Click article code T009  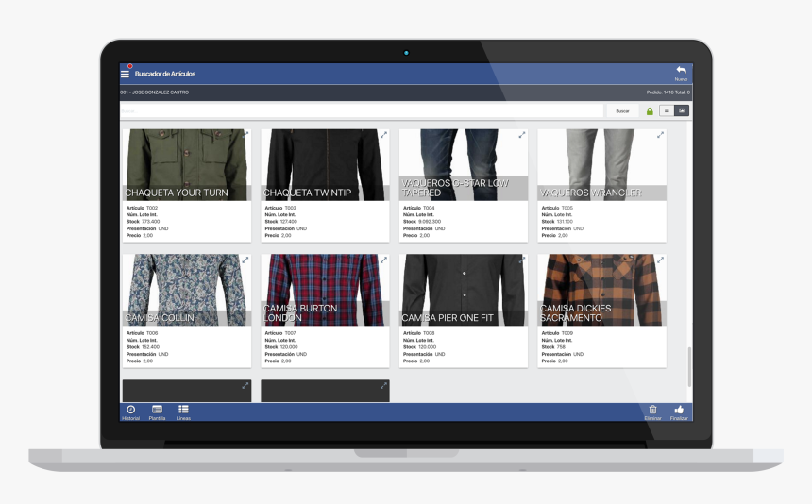point(567,333)
